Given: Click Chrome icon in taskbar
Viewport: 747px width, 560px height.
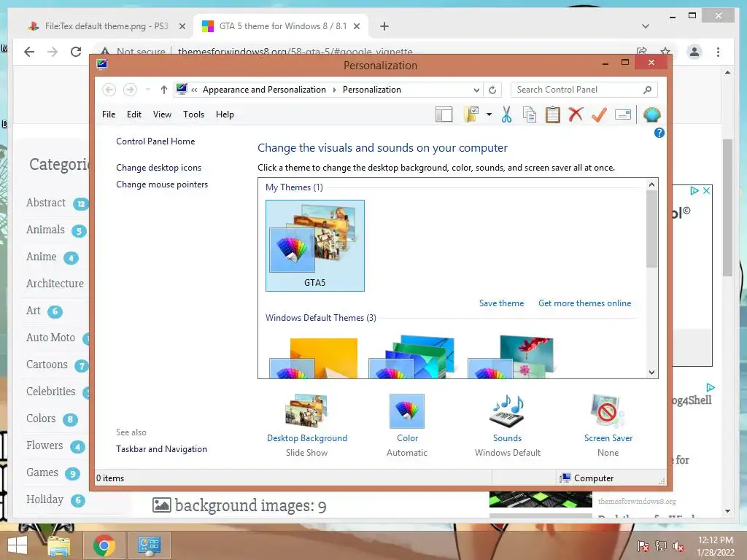Looking at the screenshot, I should (x=104, y=545).
